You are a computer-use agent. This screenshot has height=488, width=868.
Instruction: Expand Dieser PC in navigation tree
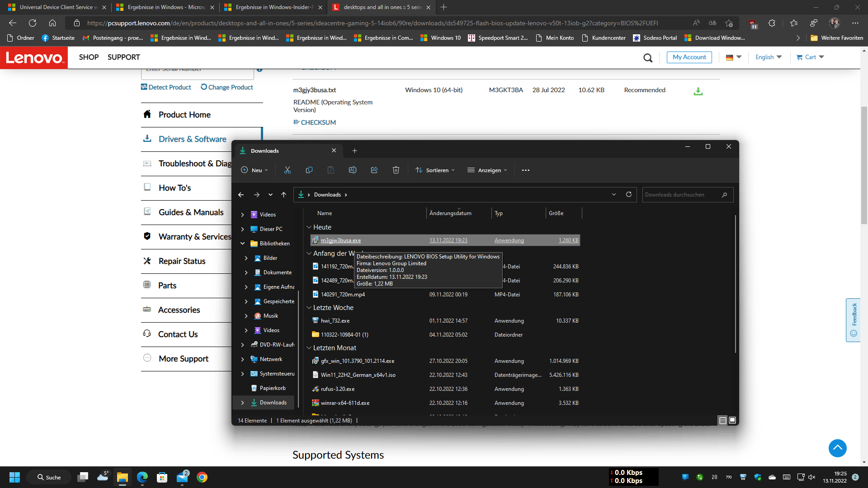242,229
